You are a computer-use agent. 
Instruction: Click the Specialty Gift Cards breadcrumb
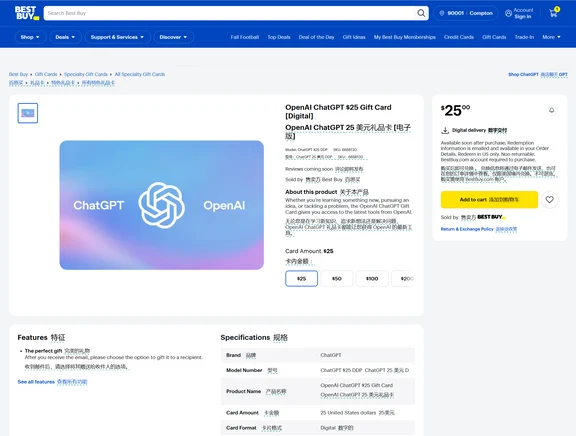86,74
